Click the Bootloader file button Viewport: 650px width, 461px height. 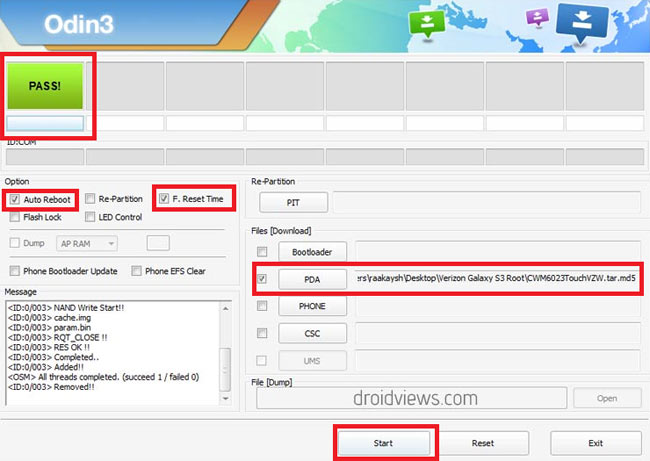coord(312,252)
